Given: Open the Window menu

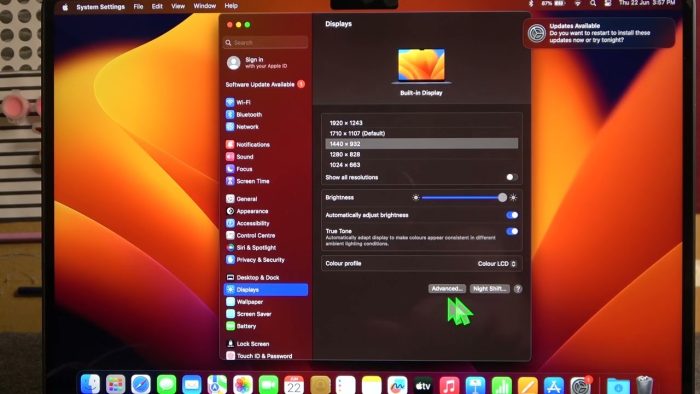Looking at the screenshot, I should pos(204,6).
